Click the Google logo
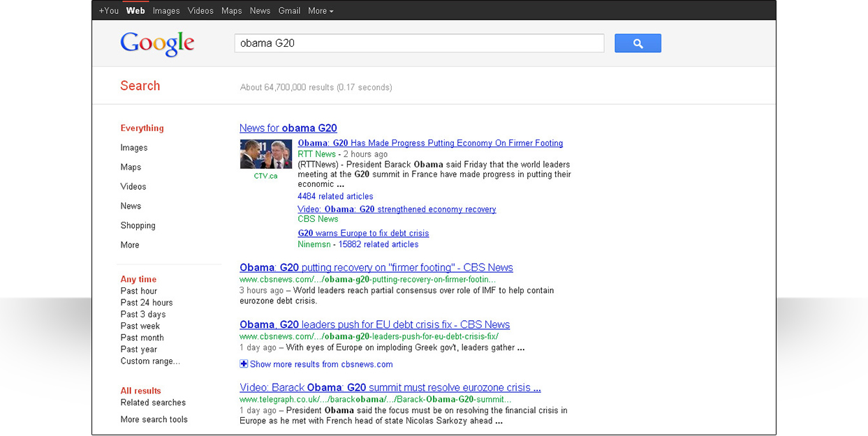This screenshot has height=436, width=868. point(157,43)
